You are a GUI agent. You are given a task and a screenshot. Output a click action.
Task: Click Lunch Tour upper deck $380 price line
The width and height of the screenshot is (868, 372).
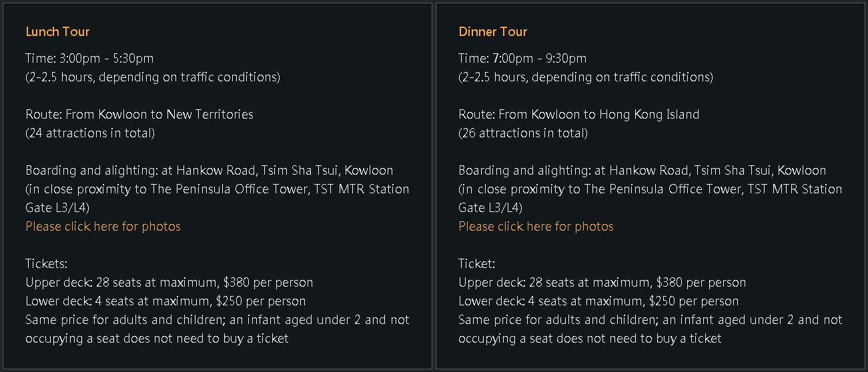tap(169, 282)
